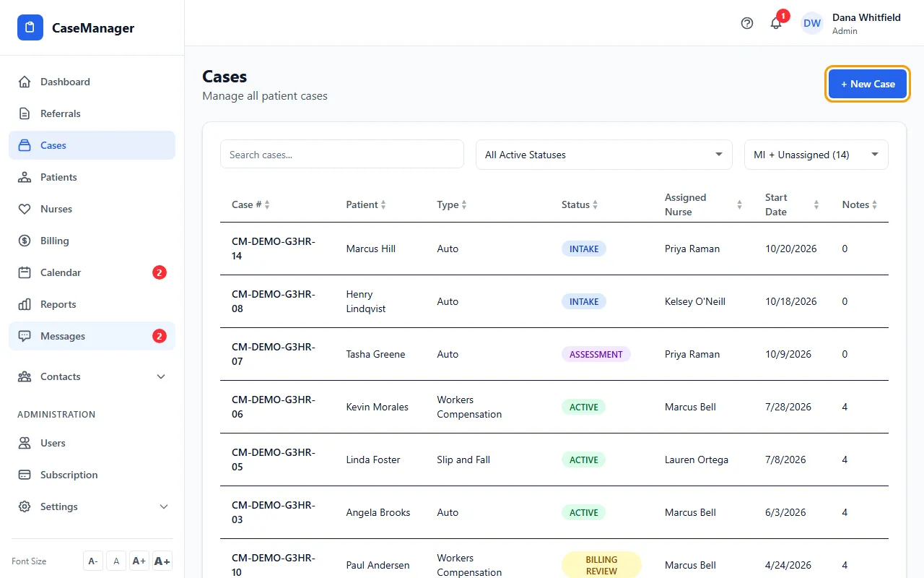The height and width of the screenshot is (578, 924).
Task: Click the Messages chat bubble icon
Action: 25,336
